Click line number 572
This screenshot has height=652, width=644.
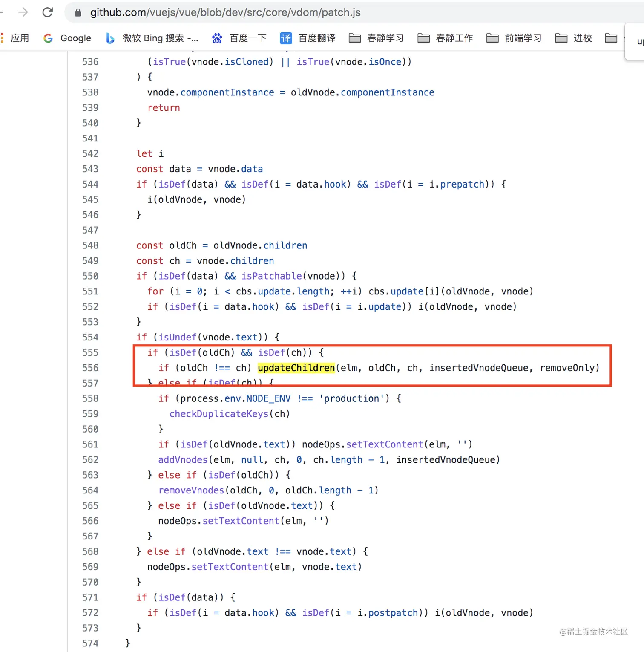point(90,613)
